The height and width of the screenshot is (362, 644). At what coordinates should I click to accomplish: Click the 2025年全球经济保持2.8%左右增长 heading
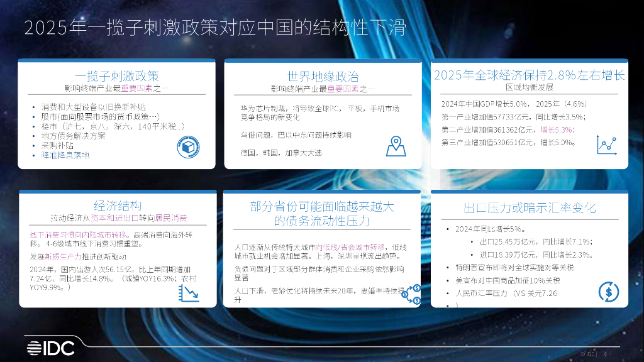530,75
